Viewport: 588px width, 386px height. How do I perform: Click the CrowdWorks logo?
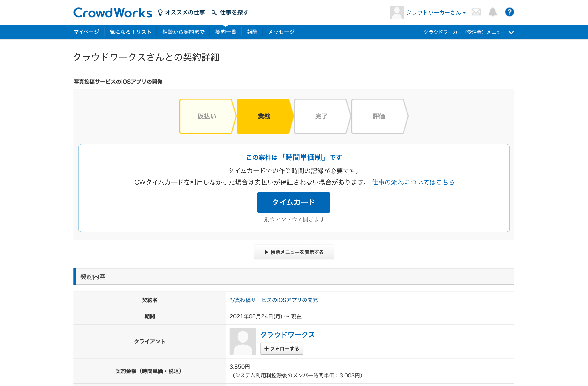[x=113, y=13]
